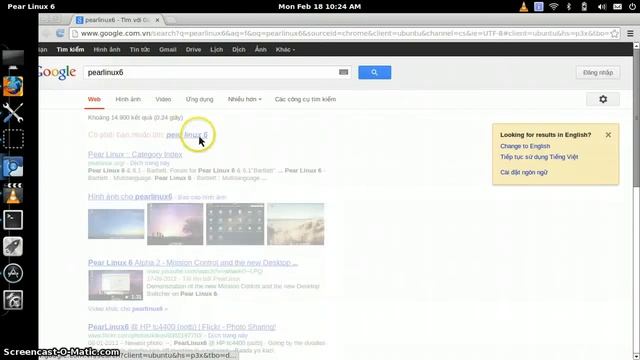Viewport: 640px width, 360px height.
Task: Open Các công cụ tìm kiếm search tools
Action: [305, 99]
